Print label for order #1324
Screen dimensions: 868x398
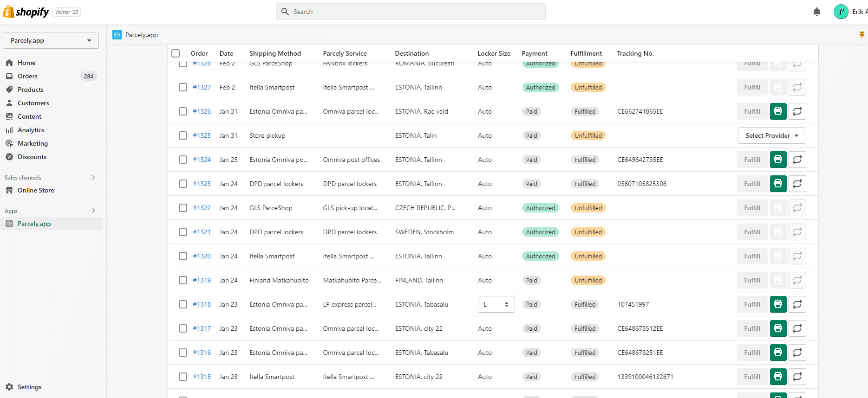[778, 160]
